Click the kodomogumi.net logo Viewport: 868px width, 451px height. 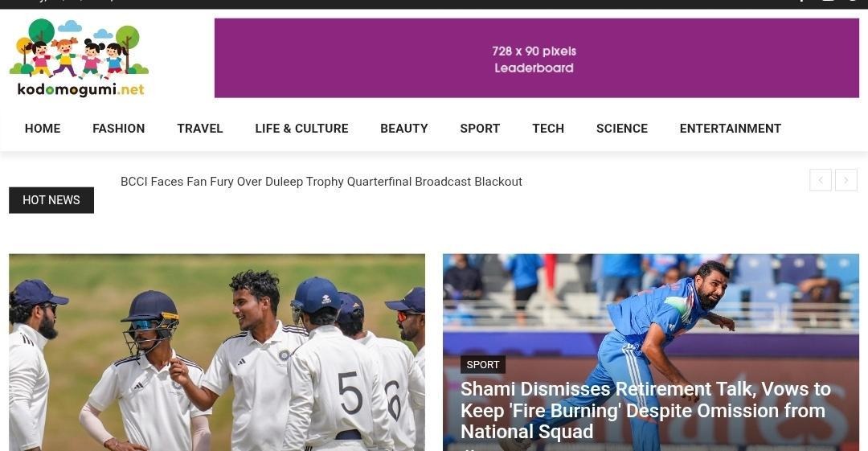tap(79, 58)
